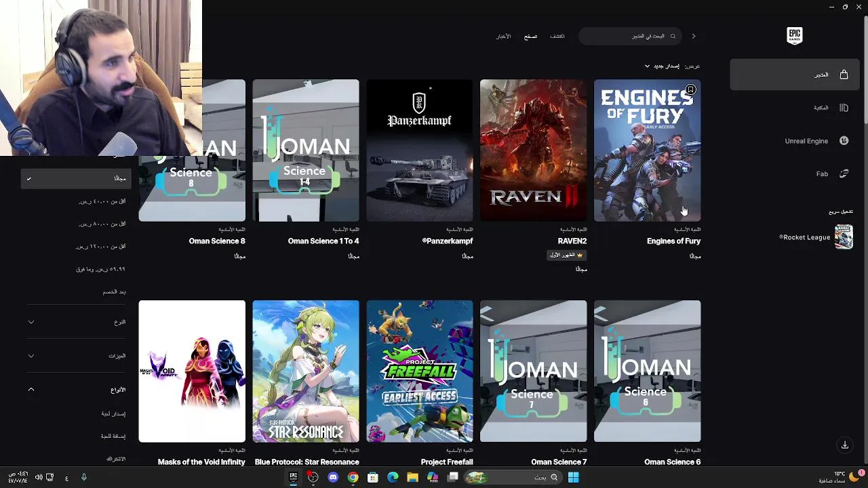Click the microphone tray icon
868x488 pixels.
tap(84, 477)
